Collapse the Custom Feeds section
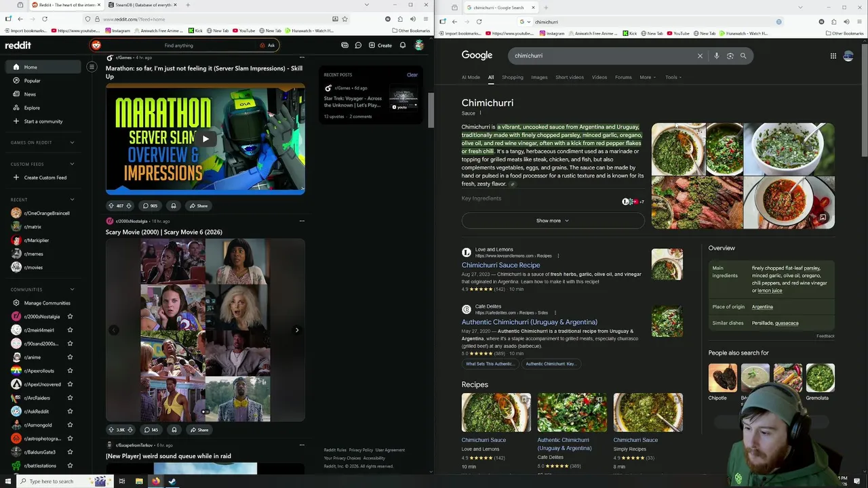The image size is (868, 488). [x=72, y=164]
